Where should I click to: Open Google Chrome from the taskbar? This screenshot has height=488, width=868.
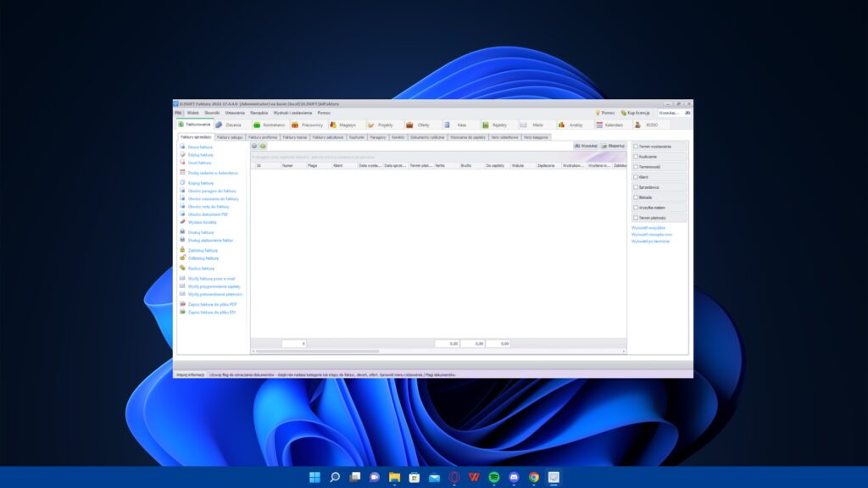pyautogui.click(x=534, y=477)
